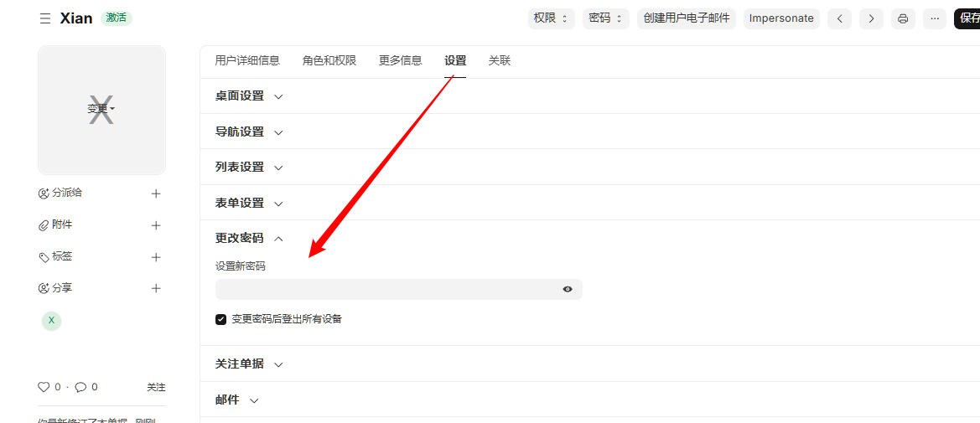Add tag with 标签 plus icon
Screen dimensions: 980x423
(x=156, y=257)
